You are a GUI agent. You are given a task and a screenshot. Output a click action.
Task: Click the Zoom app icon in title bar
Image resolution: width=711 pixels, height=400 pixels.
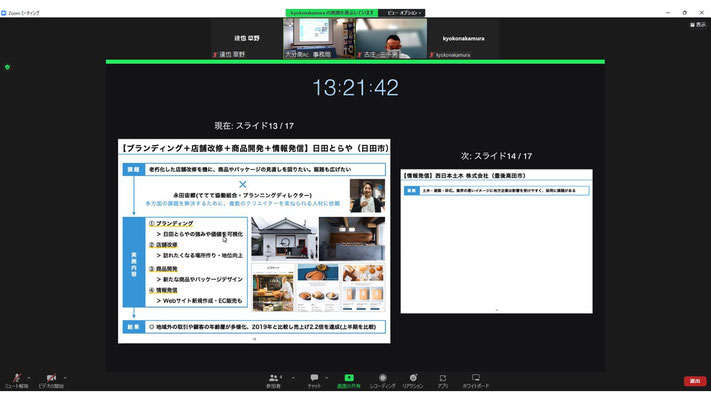pos(4,13)
